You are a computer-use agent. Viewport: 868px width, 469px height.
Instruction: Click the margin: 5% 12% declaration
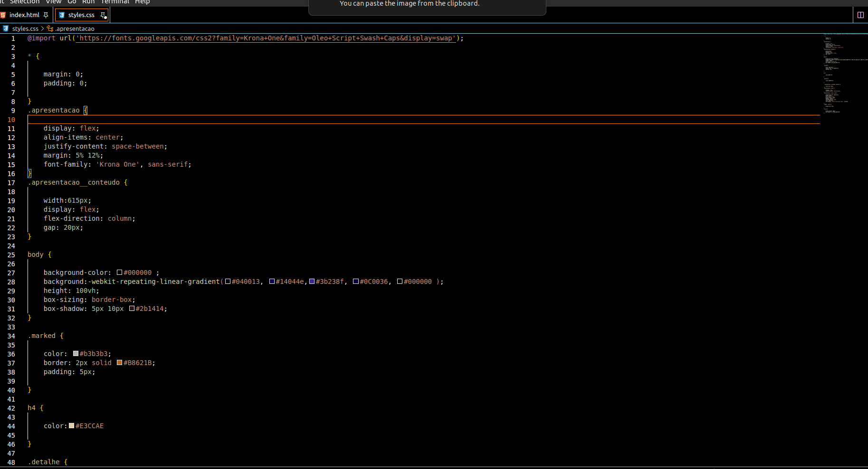(73, 155)
